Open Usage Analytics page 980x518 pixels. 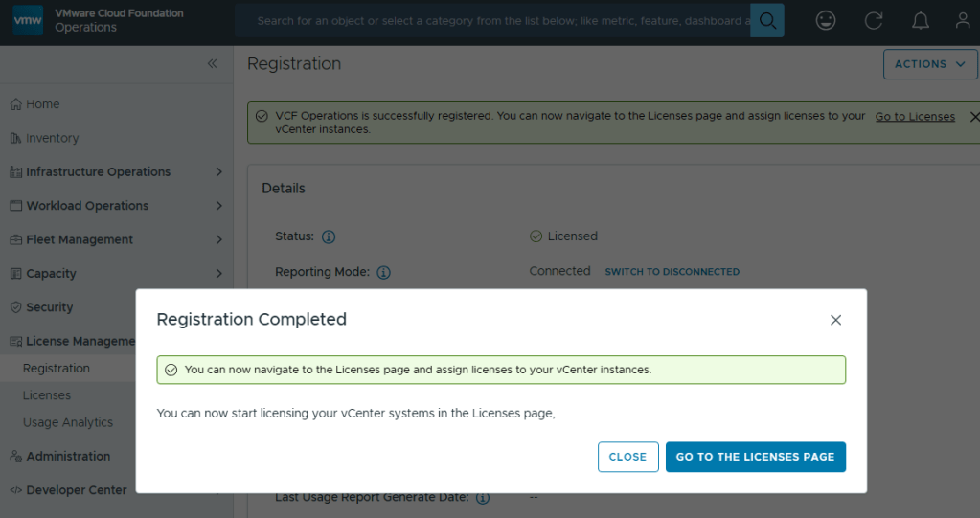[x=68, y=422]
